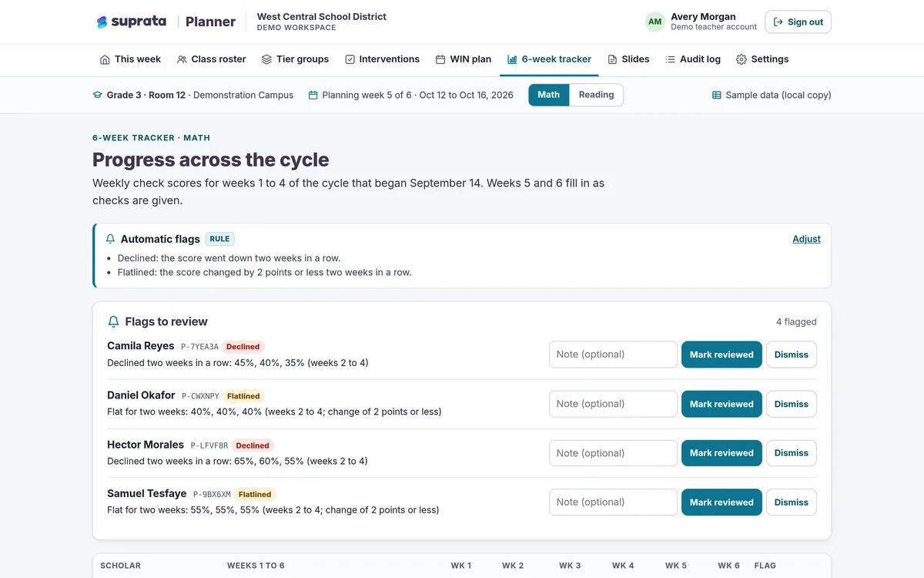Mark Camila Reyes flag as reviewed
Screen dimensions: 924x578
[x=721, y=355]
